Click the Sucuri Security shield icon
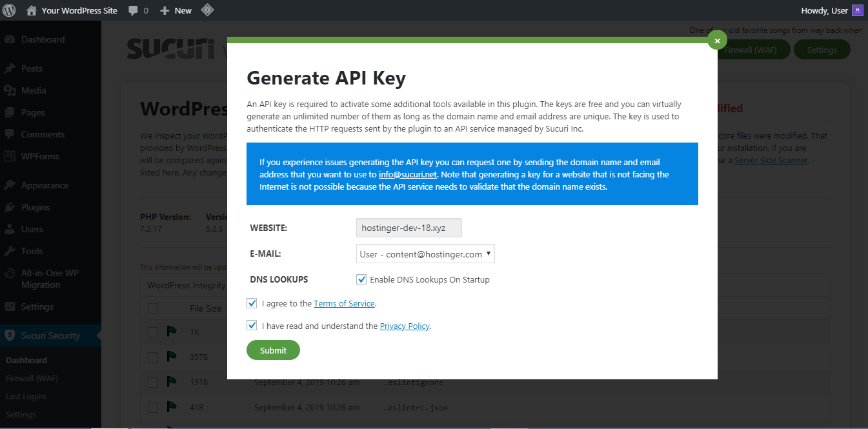868x429 pixels. (x=10, y=335)
